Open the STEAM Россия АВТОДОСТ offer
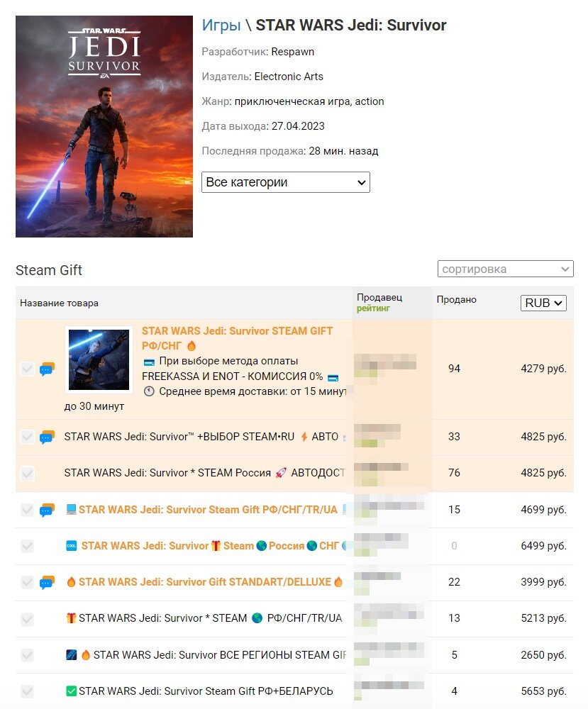 (x=204, y=473)
